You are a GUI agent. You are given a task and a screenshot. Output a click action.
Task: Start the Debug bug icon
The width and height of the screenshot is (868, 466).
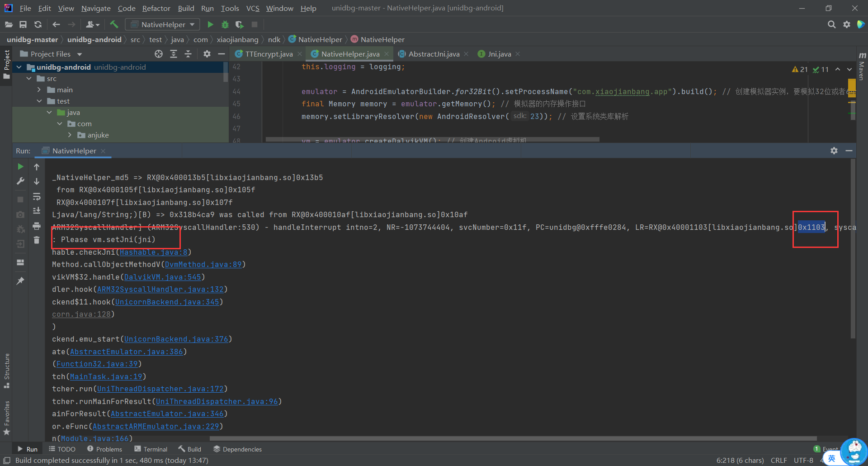pos(225,24)
